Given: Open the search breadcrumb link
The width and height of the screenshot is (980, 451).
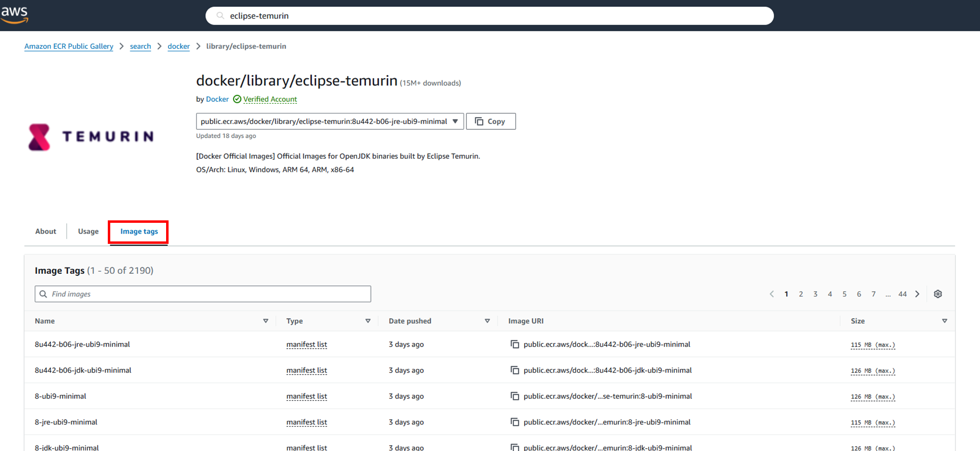Looking at the screenshot, I should coord(140,46).
